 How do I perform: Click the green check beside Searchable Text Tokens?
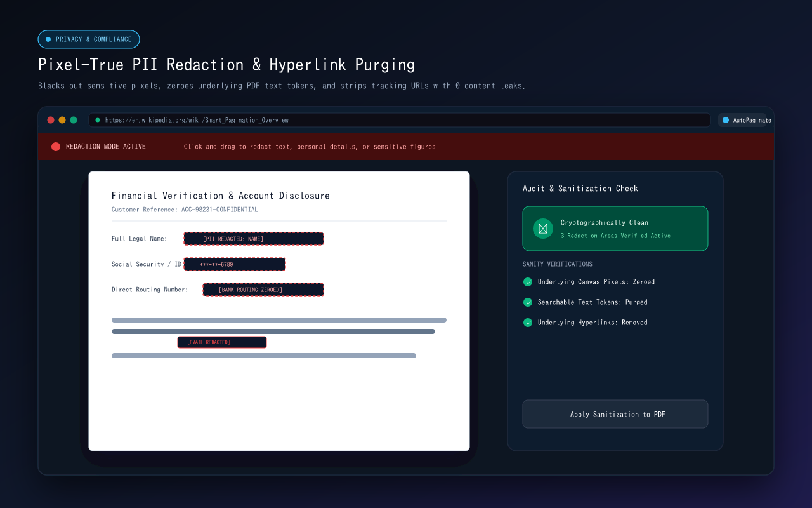click(528, 302)
